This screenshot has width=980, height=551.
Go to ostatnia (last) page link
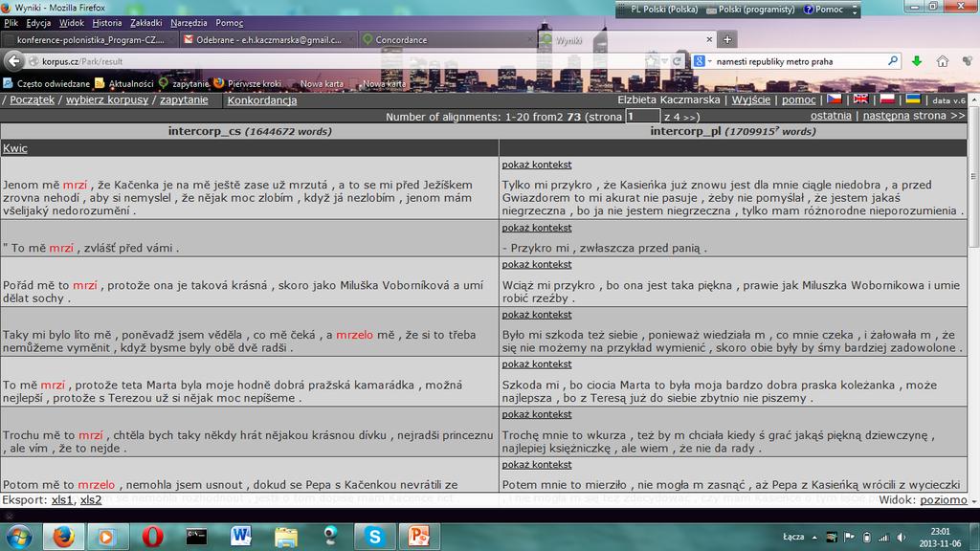point(831,116)
